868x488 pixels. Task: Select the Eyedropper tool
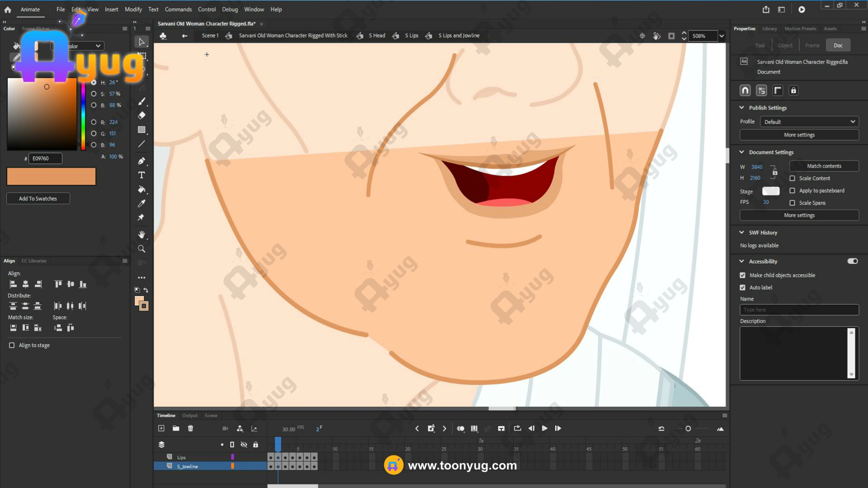(x=142, y=203)
